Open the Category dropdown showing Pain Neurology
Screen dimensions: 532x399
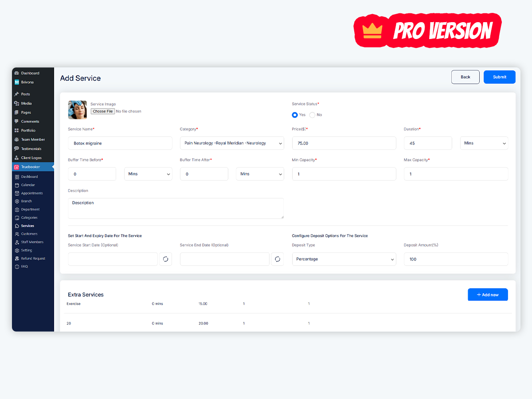[232, 143]
